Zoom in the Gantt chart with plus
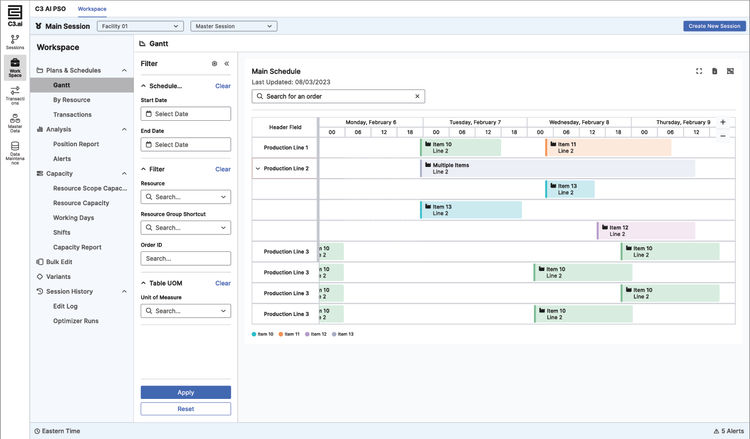750x439 pixels. coord(723,122)
